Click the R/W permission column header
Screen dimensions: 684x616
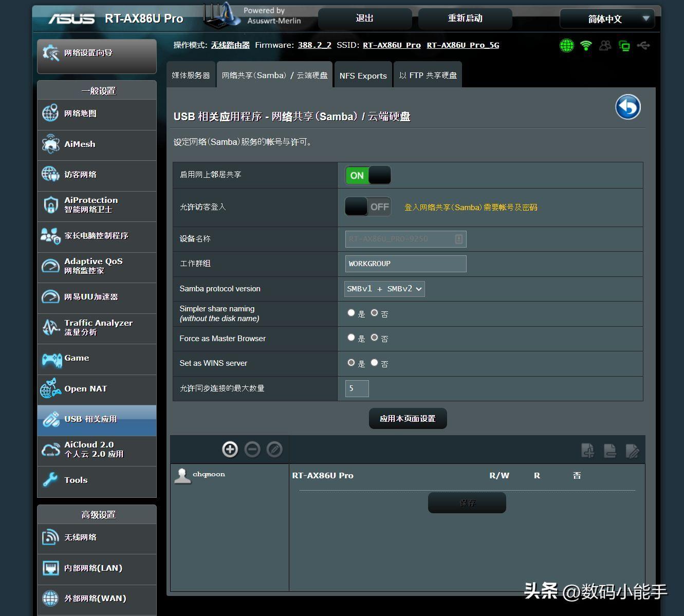pyautogui.click(x=499, y=476)
